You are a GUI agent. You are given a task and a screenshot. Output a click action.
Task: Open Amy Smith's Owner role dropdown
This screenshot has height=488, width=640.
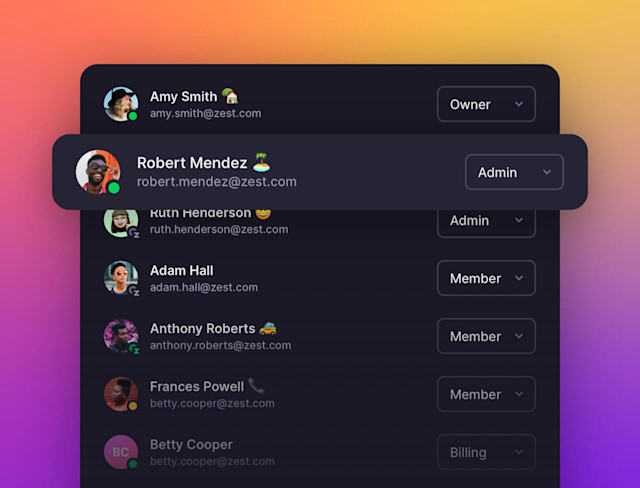[486, 104]
